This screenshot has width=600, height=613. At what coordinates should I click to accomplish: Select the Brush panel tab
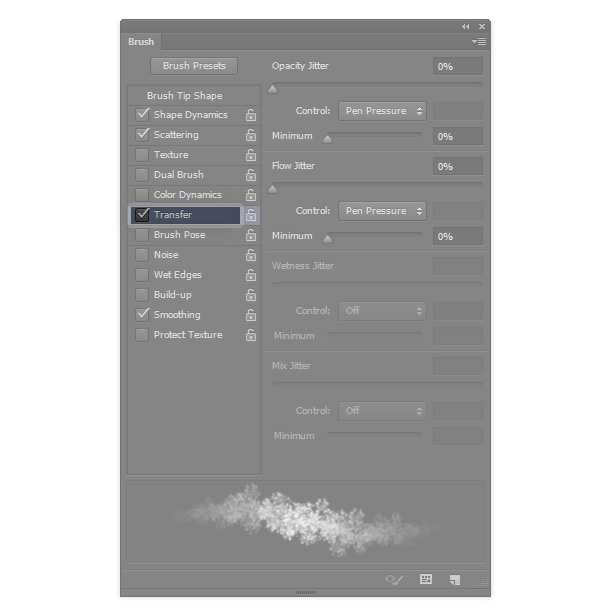[x=141, y=42]
